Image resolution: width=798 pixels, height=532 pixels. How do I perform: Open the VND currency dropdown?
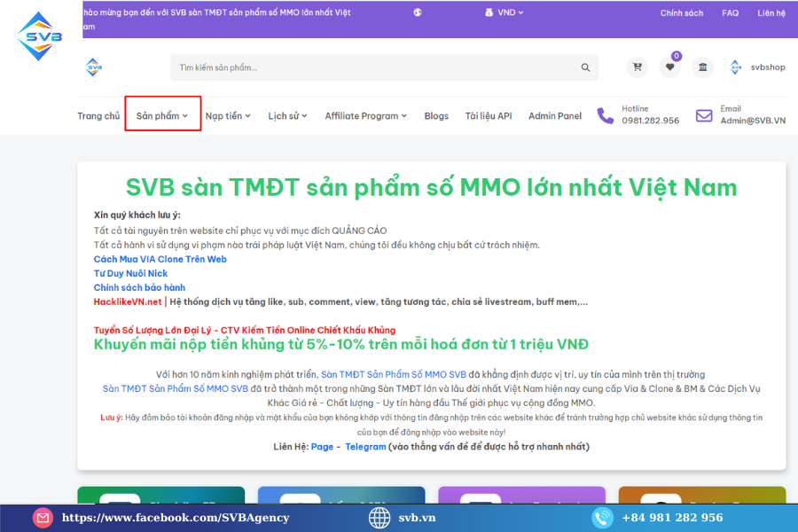505,12
